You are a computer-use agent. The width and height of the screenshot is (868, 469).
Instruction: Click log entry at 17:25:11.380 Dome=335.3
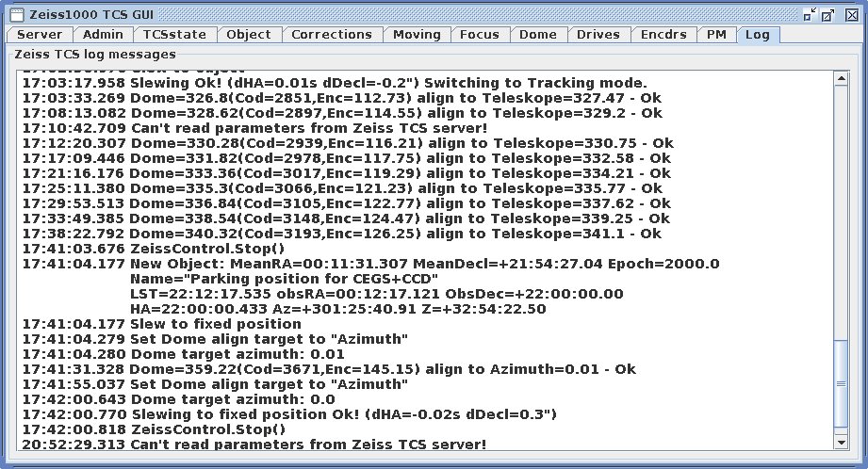pyautogui.click(x=342, y=188)
